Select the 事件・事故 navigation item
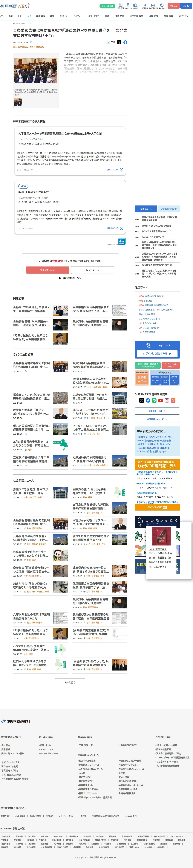This screenshot has height=868, width=193. (x=41, y=16)
